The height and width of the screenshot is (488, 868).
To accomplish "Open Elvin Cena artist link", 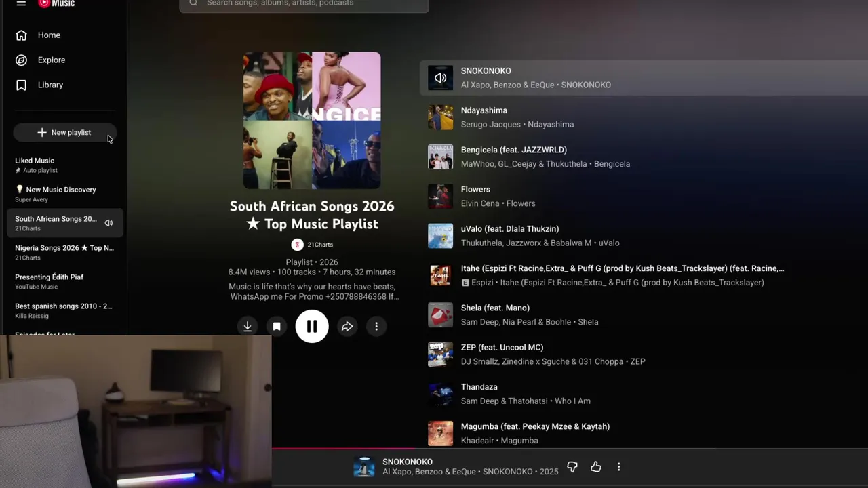I will pyautogui.click(x=480, y=203).
